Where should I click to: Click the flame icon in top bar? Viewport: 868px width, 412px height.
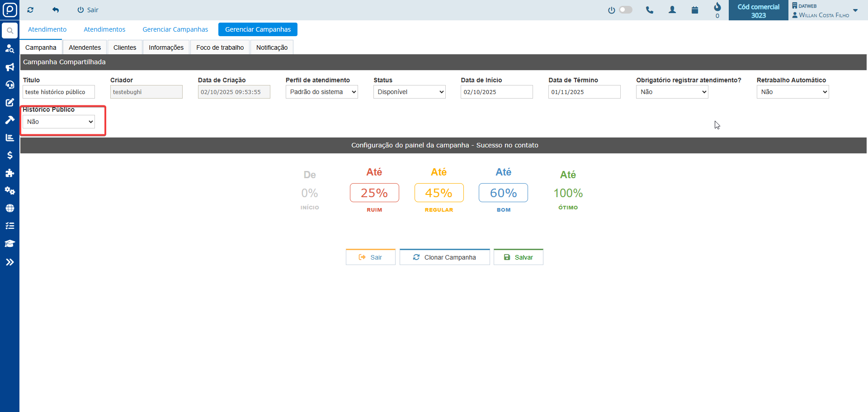pos(717,7)
